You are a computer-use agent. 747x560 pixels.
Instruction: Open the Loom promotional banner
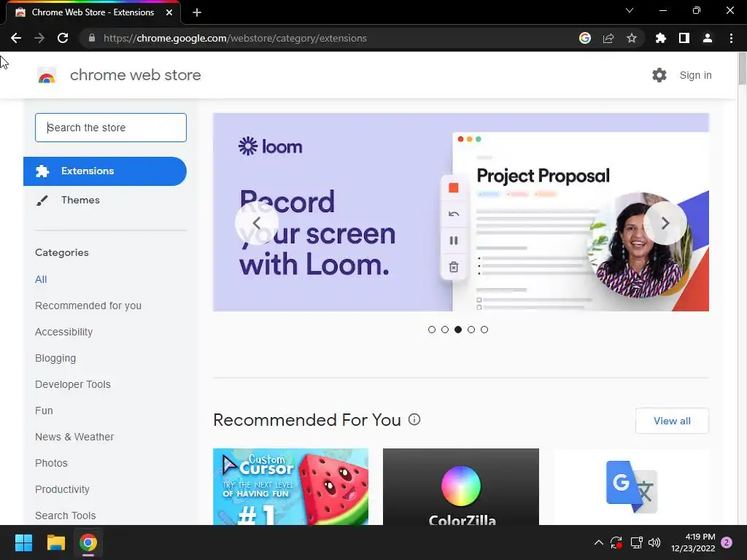461,212
